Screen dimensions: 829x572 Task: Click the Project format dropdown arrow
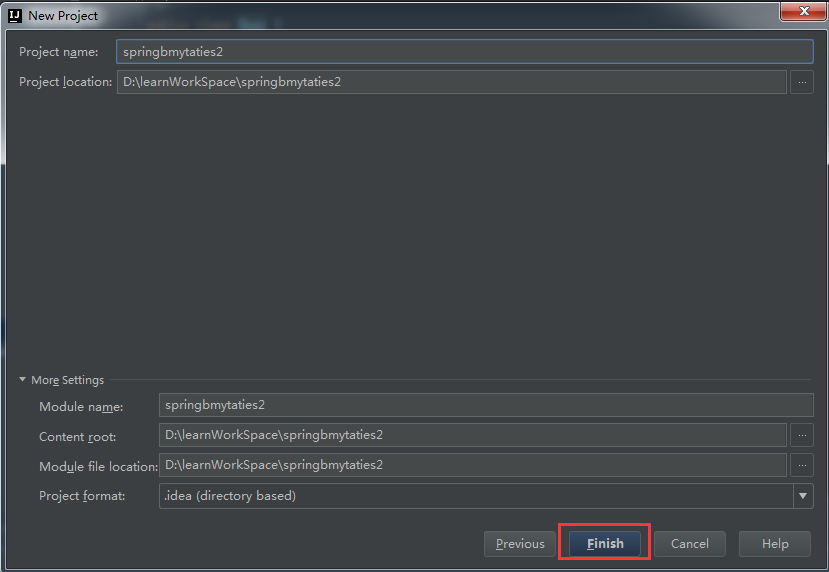[x=803, y=496]
